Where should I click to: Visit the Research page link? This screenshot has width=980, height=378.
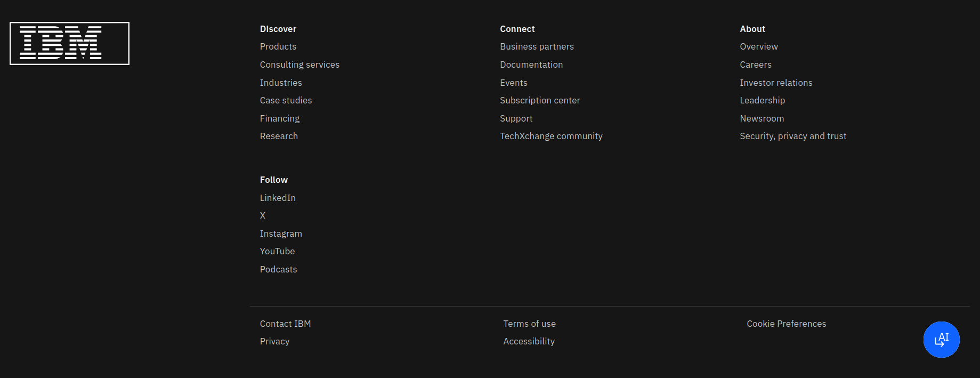point(279,136)
